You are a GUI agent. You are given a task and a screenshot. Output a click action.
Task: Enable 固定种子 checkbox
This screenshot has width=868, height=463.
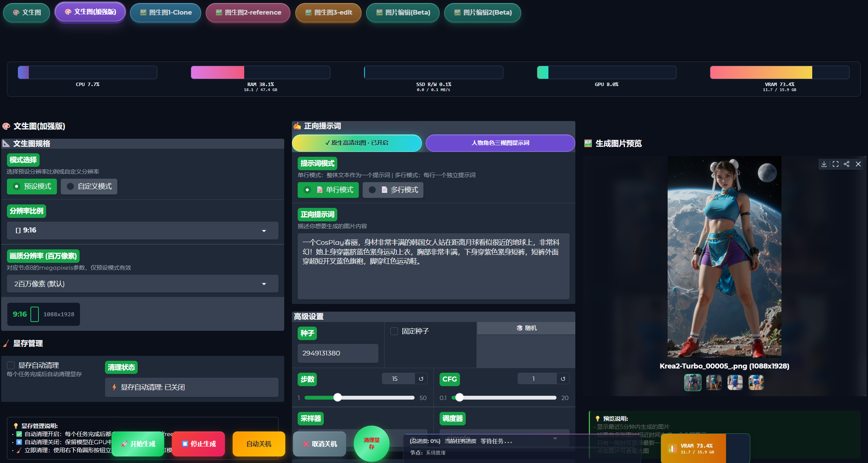click(x=394, y=331)
